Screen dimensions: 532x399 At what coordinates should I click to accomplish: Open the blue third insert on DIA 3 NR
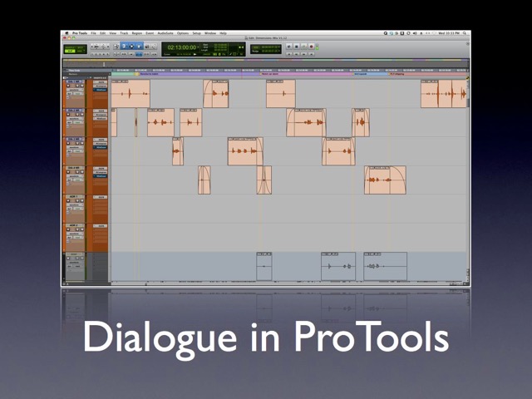[x=100, y=147]
